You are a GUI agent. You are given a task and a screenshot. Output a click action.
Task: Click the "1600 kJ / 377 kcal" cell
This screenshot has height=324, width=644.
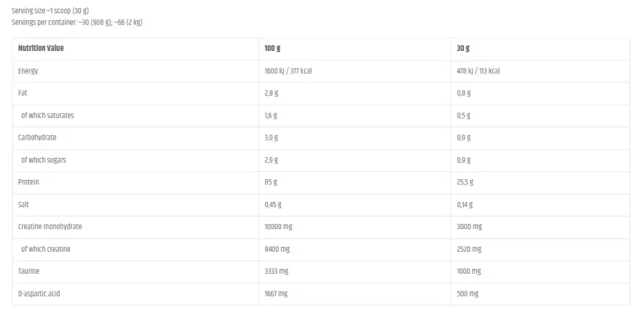click(288, 71)
